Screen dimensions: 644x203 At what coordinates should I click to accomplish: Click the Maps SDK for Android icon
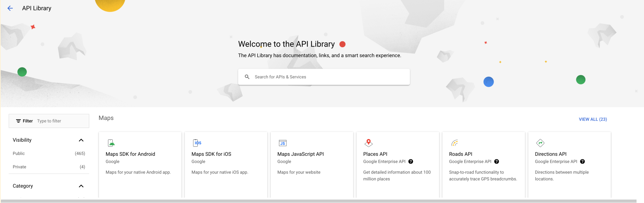click(111, 143)
